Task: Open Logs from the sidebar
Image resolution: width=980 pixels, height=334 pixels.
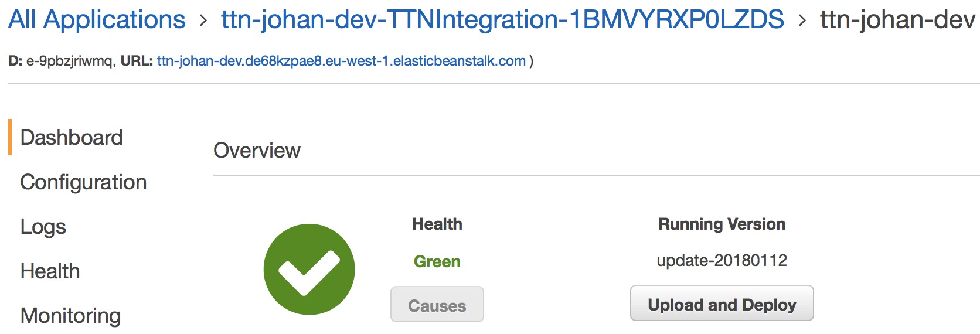Action: (43, 227)
